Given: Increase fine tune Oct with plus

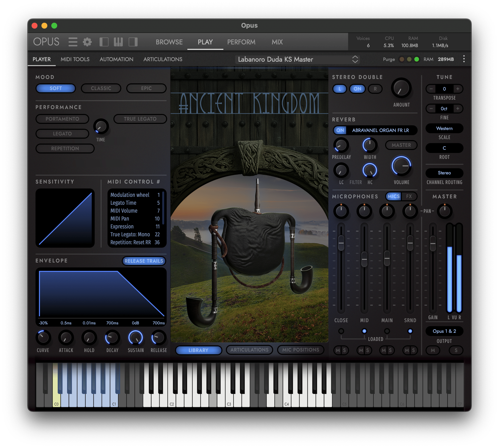Looking at the screenshot, I should [458, 109].
